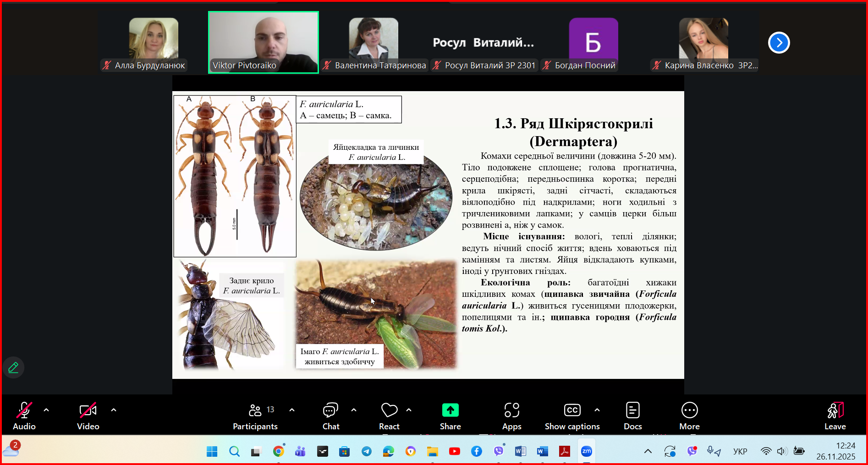The width and height of the screenshot is (868, 465).
Task: Enable Show captions
Action: pyautogui.click(x=572, y=416)
